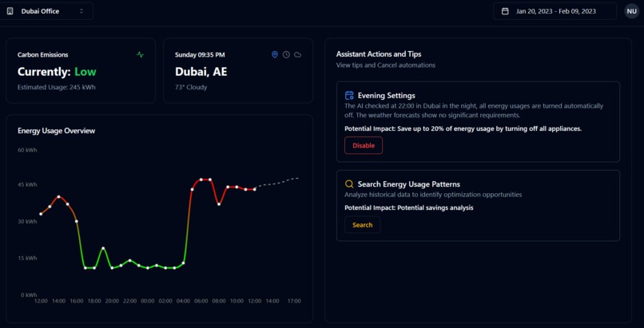Click the Search energy patterns button

point(362,225)
